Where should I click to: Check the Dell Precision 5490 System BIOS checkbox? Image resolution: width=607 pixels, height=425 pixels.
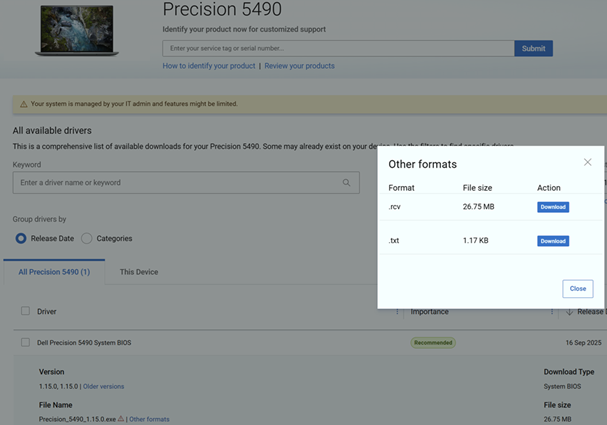[26, 343]
